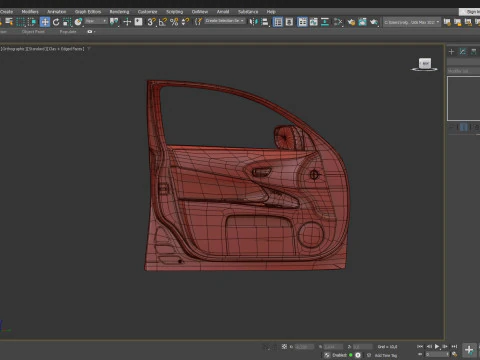The height and width of the screenshot is (360, 480).
Task: Toggle the Enabled green indicator
Action: (x=351, y=355)
